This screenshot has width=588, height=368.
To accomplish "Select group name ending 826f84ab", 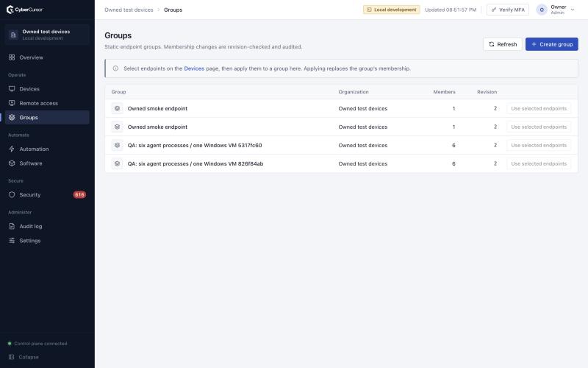I will 196,163.
